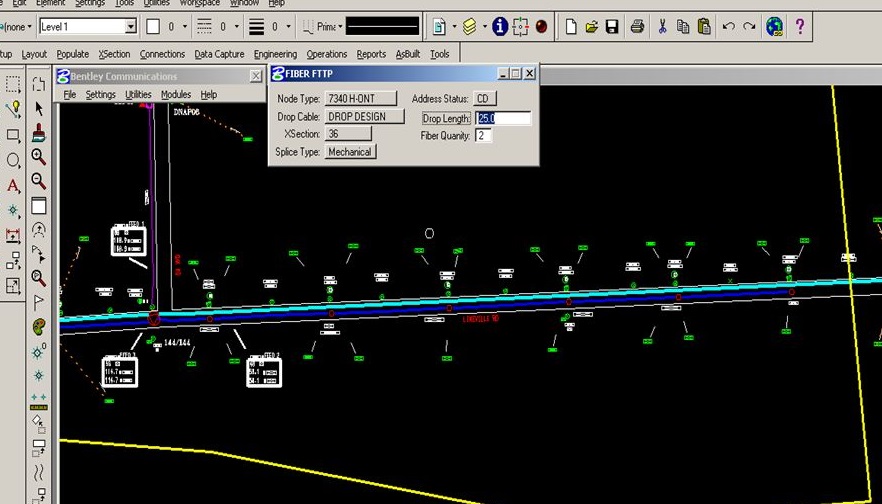
Task: Select the Place Circle tool
Action: point(12,160)
